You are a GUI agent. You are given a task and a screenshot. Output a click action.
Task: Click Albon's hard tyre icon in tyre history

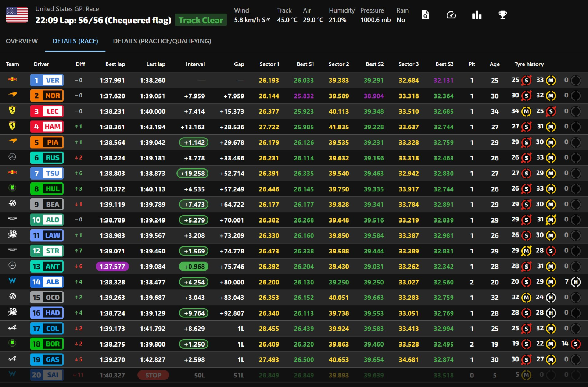coord(576,282)
